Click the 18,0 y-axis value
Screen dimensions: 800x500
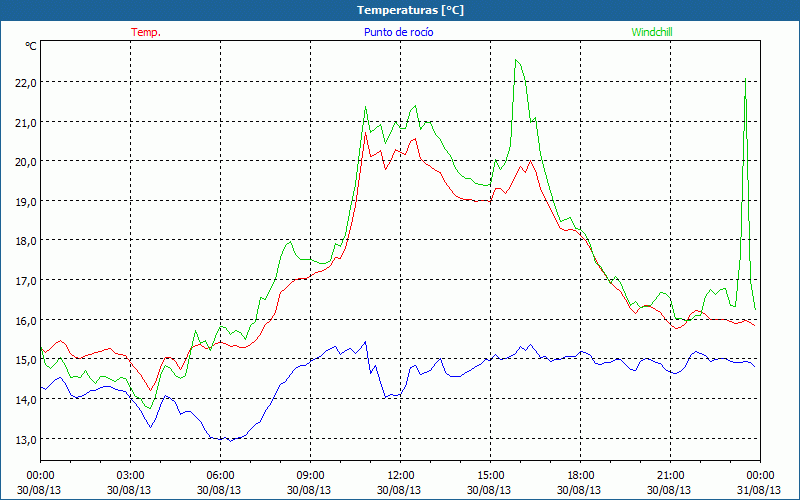pos(26,240)
